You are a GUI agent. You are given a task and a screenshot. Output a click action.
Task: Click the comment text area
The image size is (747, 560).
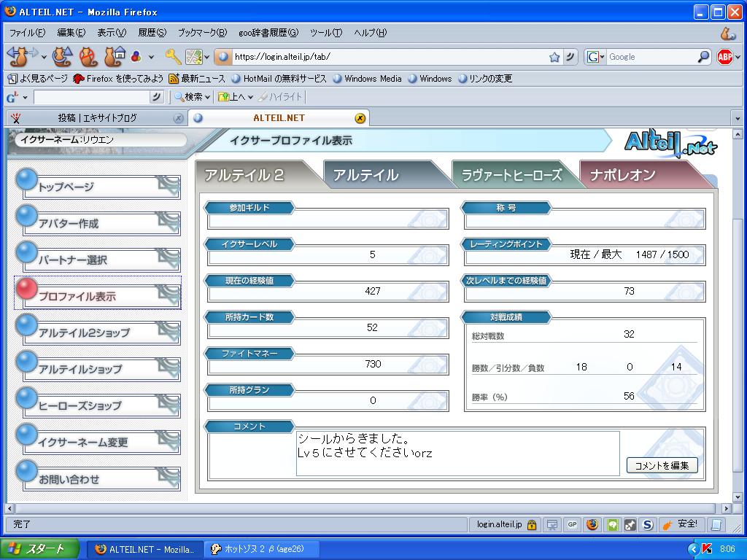click(x=458, y=453)
